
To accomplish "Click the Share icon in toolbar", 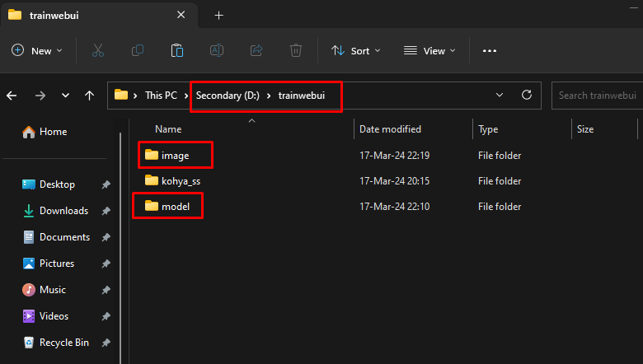I will pyautogui.click(x=256, y=51).
